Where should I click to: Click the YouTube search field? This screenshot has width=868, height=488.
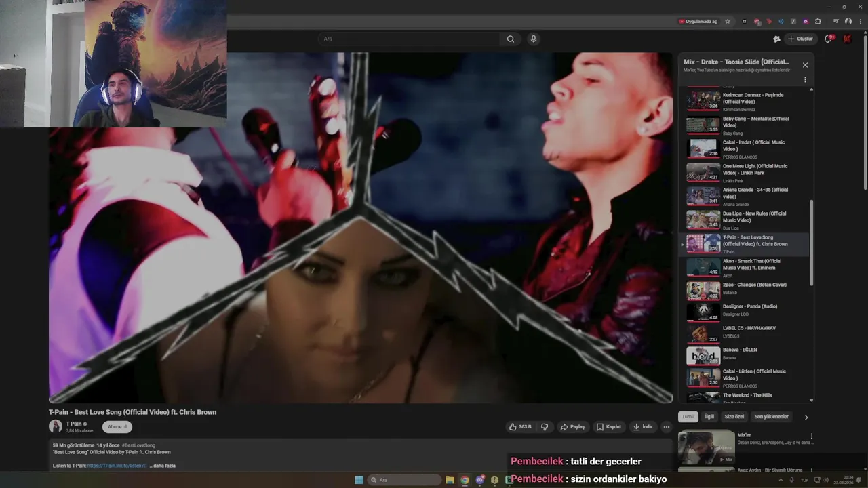click(x=410, y=39)
